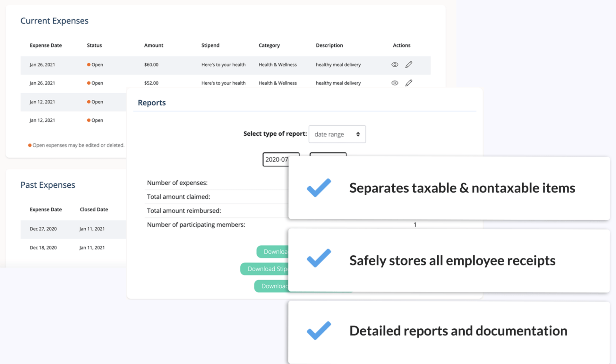Image resolution: width=616 pixels, height=364 pixels.
Task: View the $52.00 expense via eye icon
Action: pos(395,83)
